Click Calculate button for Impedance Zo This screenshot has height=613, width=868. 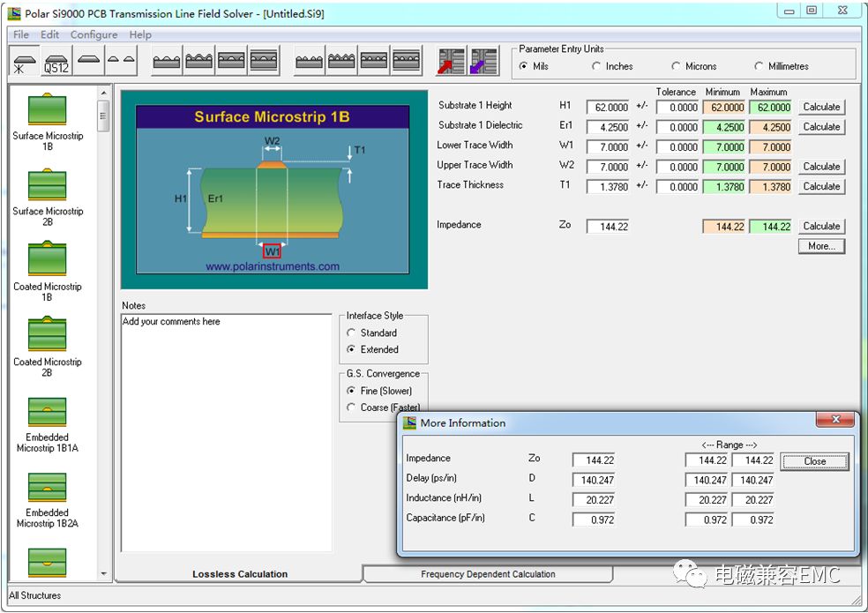pos(821,227)
